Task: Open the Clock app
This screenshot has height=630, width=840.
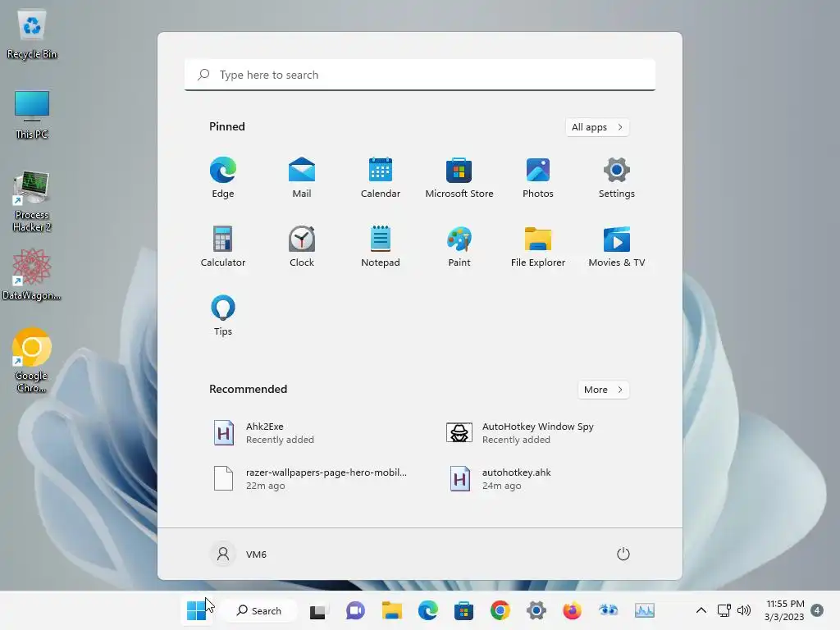Action: click(x=302, y=246)
